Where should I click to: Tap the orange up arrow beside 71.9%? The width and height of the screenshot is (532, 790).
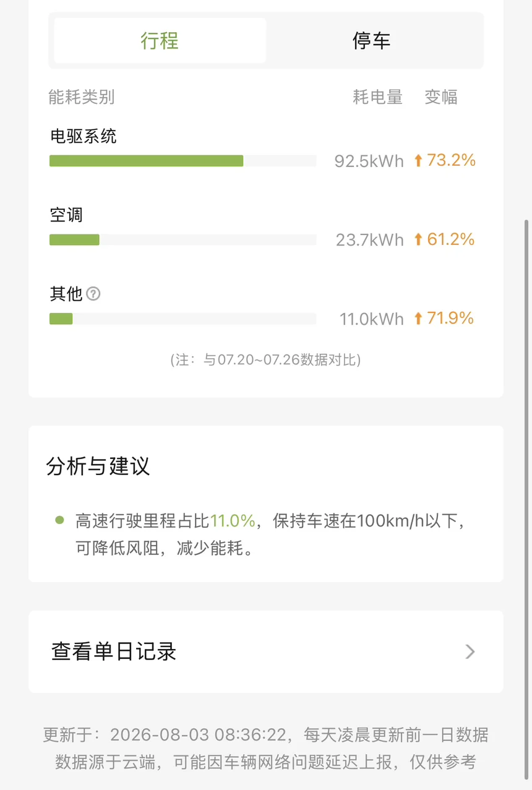[418, 319]
